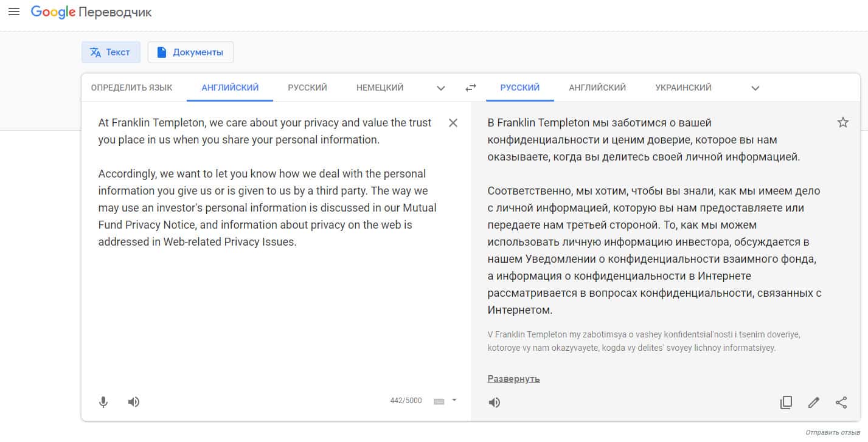Screen dimensions: 868x442
Task: Share the translation
Action: click(x=841, y=402)
